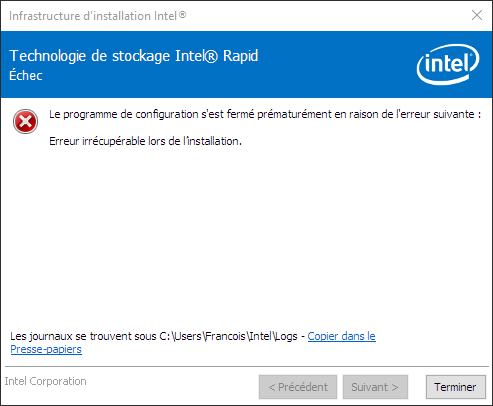Click the 'Technologie de stockage Intel® Rapid' heading

pos(134,56)
